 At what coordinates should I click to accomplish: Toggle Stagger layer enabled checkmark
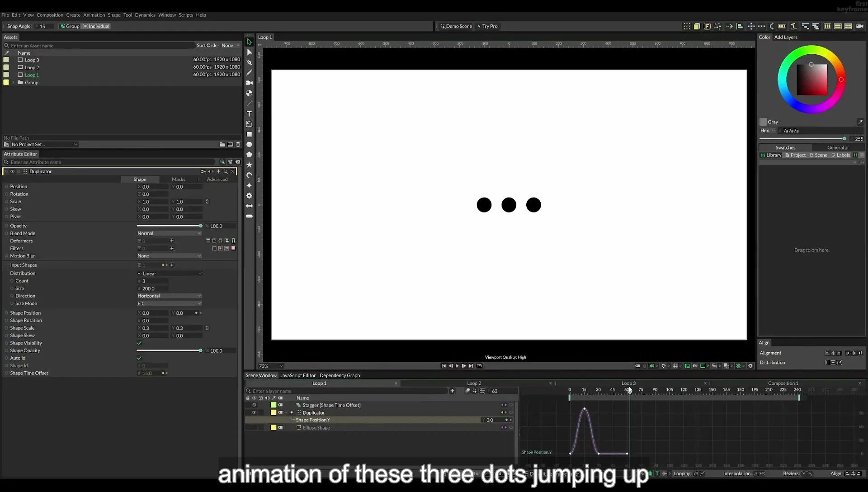[x=254, y=405]
